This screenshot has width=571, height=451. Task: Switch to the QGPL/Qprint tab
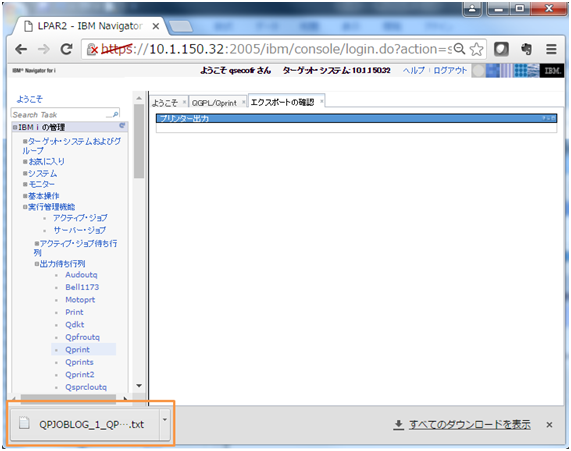click(214, 103)
